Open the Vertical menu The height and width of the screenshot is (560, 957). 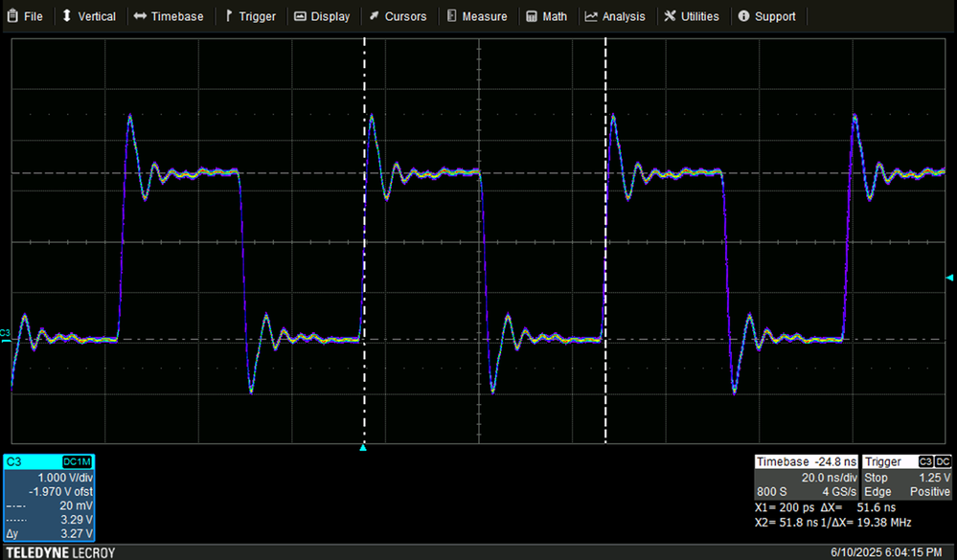[89, 16]
